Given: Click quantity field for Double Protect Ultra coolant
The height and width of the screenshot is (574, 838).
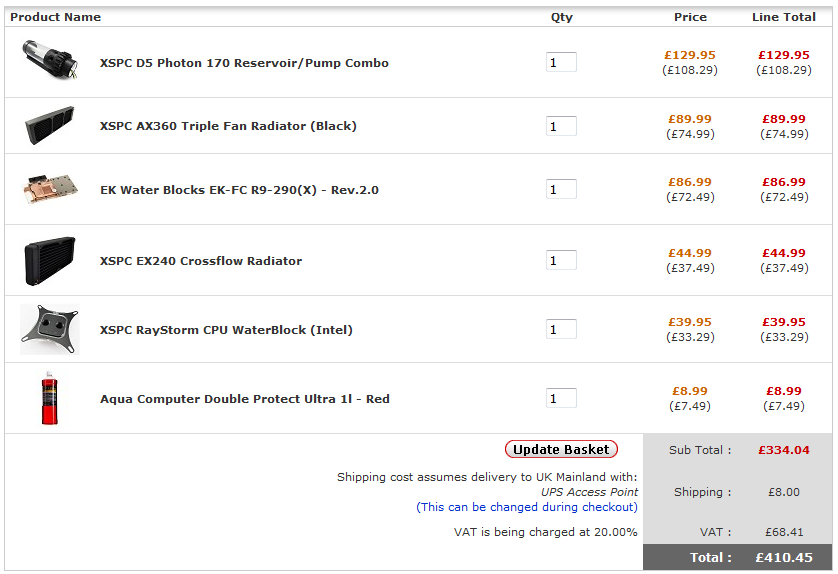Looking at the screenshot, I should (x=561, y=398).
